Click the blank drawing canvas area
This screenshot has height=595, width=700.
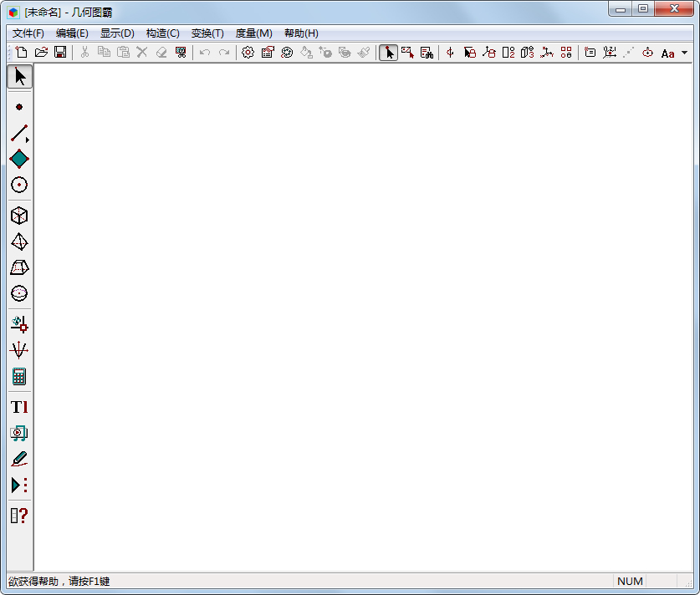pos(360,318)
